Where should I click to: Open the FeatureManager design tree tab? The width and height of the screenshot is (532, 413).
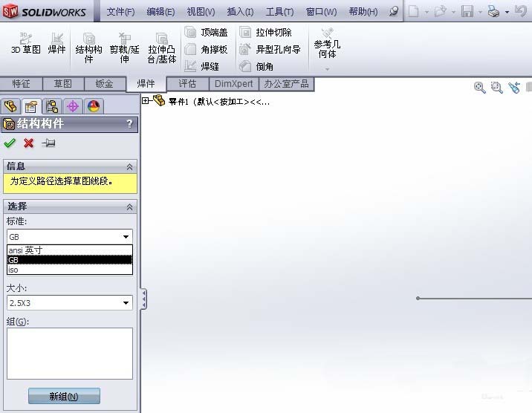pos(10,106)
